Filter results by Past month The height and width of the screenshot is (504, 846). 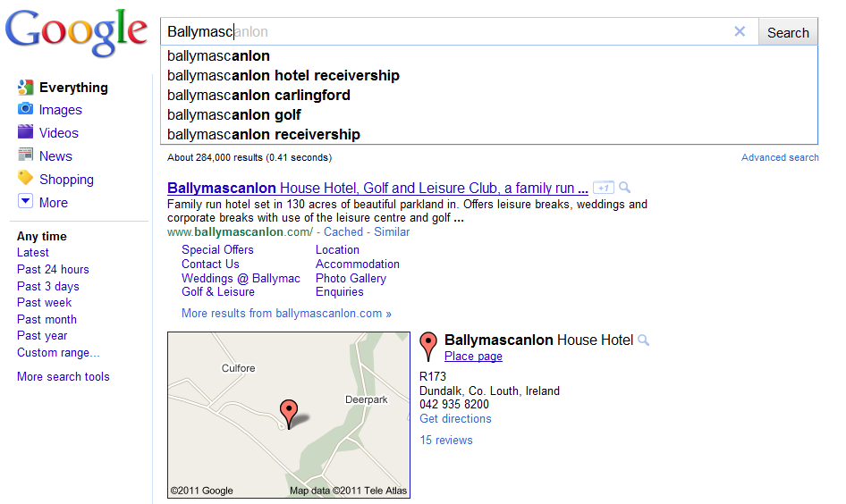(47, 319)
